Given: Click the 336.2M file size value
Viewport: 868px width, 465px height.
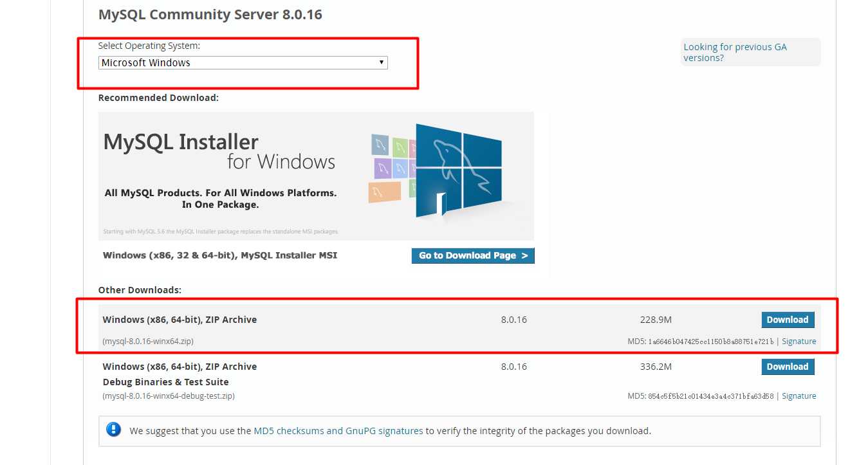Looking at the screenshot, I should tap(656, 367).
